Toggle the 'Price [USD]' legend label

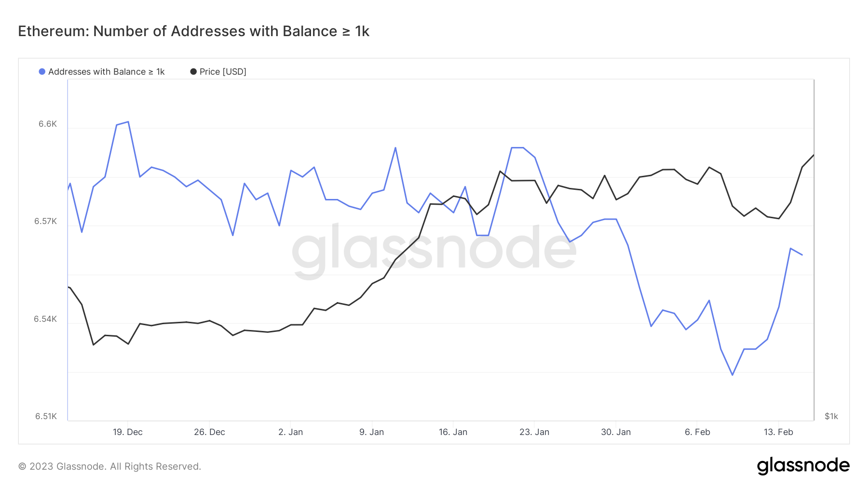(223, 72)
